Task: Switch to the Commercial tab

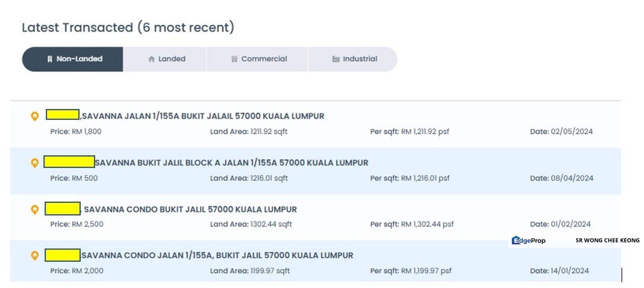Action: click(257, 59)
